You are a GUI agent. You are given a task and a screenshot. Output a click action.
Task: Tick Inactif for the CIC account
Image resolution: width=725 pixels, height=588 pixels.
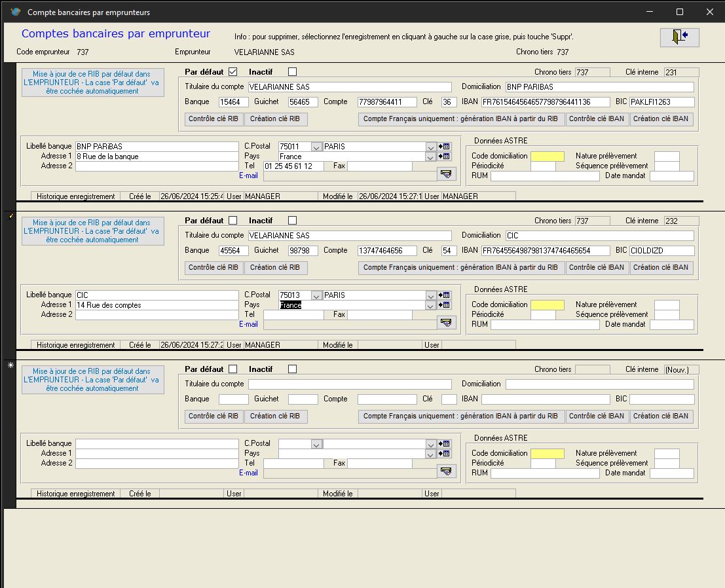pyautogui.click(x=292, y=221)
